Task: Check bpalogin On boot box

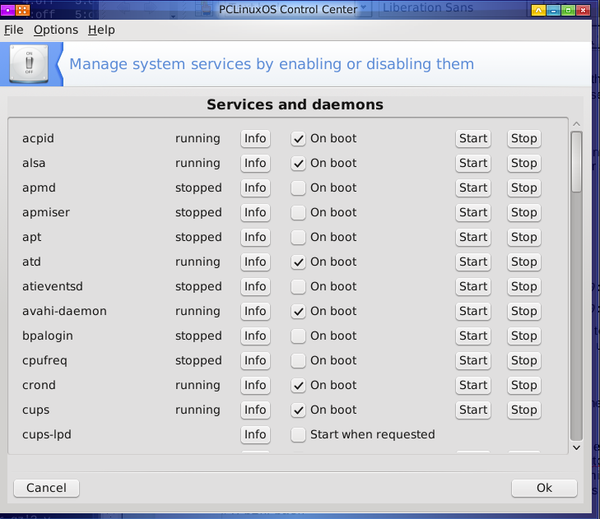Action: point(298,336)
